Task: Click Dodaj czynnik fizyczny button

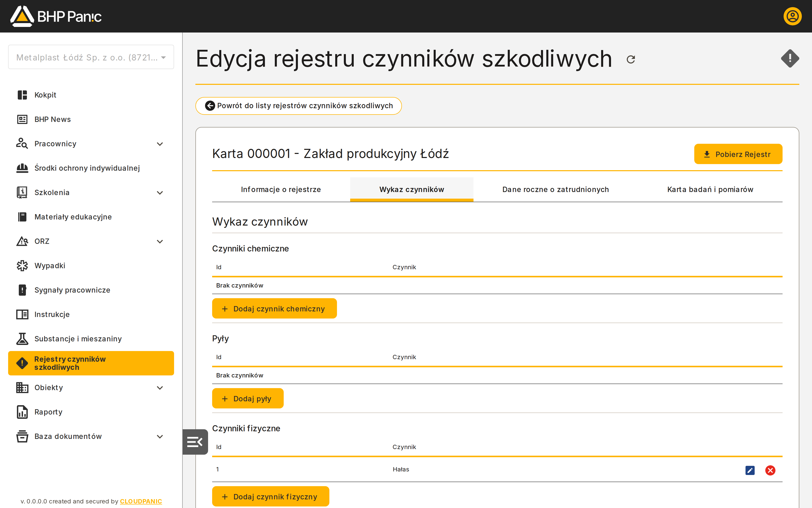Action: [270, 496]
